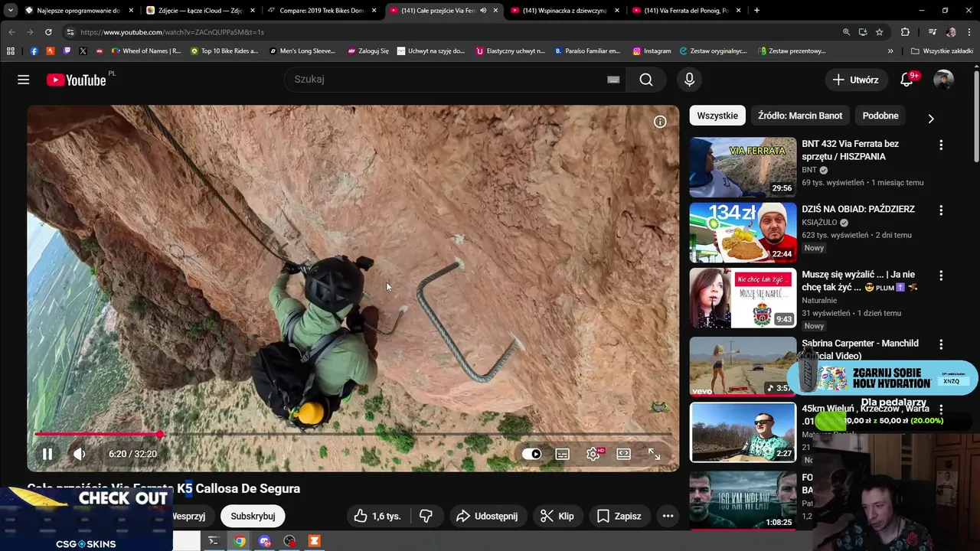The image size is (980, 551).
Task: Like the video (1,6 tys.)
Action: click(377, 516)
